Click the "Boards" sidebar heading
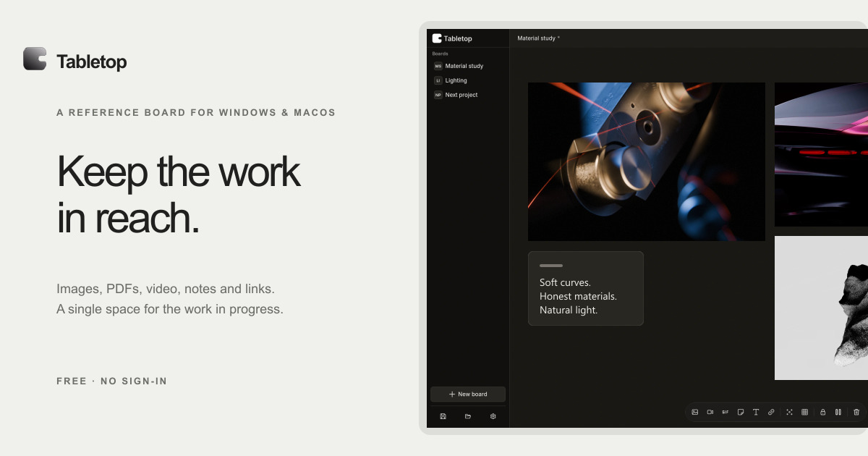 pyautogui.click(x=440, y=54)
